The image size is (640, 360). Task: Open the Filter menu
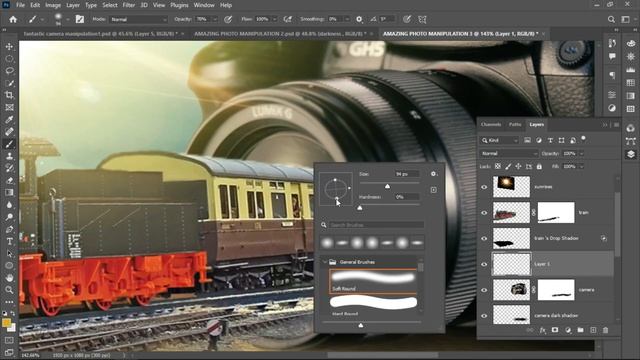[x=129, y=5]
